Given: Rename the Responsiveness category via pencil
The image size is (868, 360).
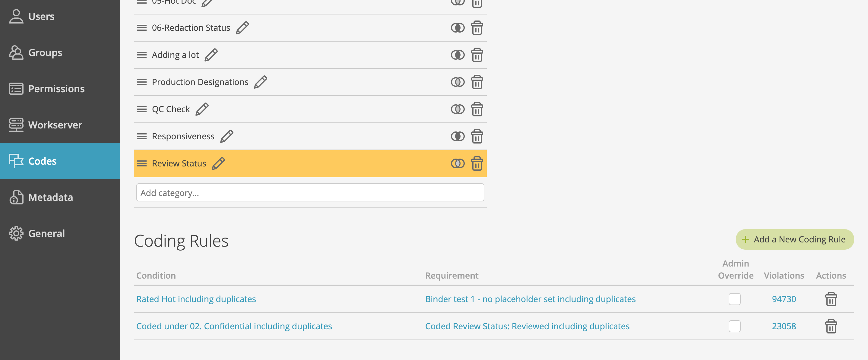Looking at the screenshot, I should [227, 136].
